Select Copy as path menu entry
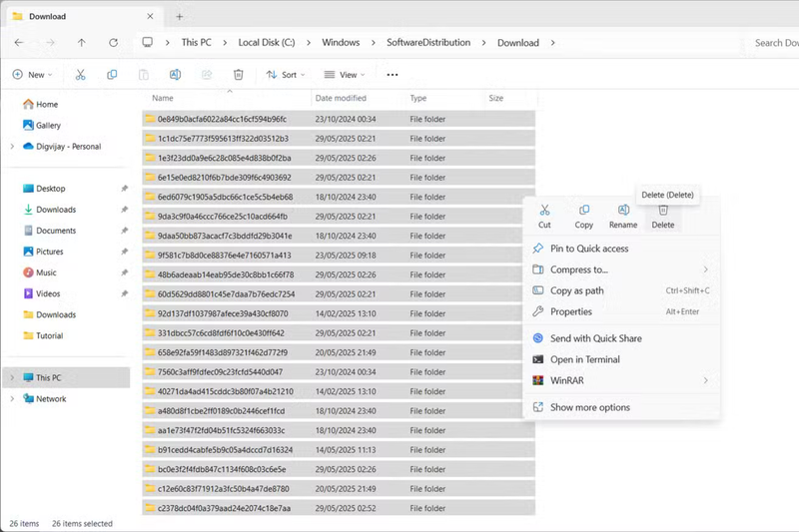The image size is (799, 532). coord(577,290)
